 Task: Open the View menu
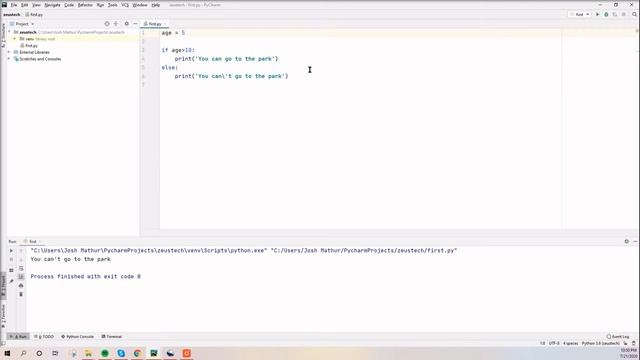(36, 5)
